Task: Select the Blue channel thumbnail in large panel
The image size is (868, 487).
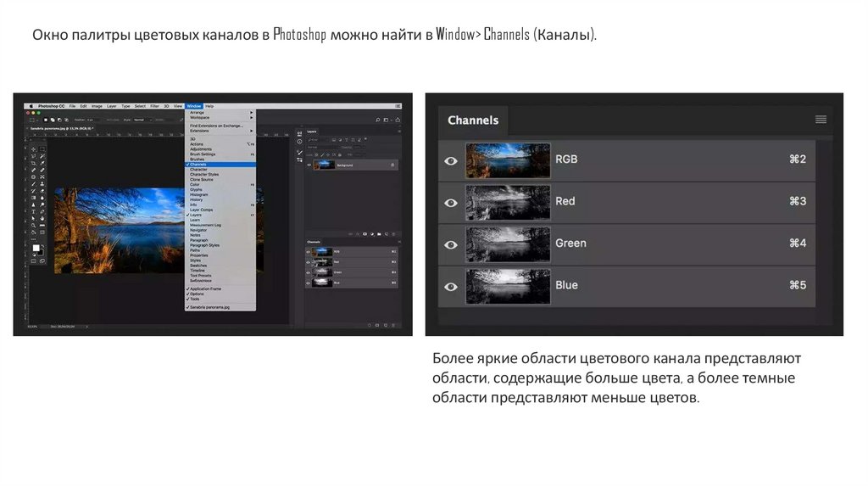Action: (x=509, y=287)
